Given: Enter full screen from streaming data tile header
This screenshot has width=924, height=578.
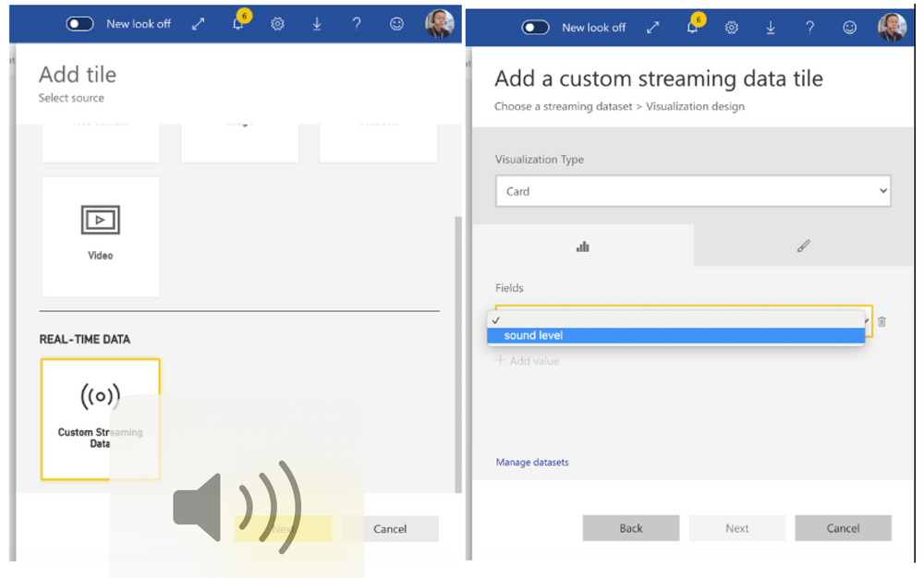Looking at the screenshot, I should (653, 28).
